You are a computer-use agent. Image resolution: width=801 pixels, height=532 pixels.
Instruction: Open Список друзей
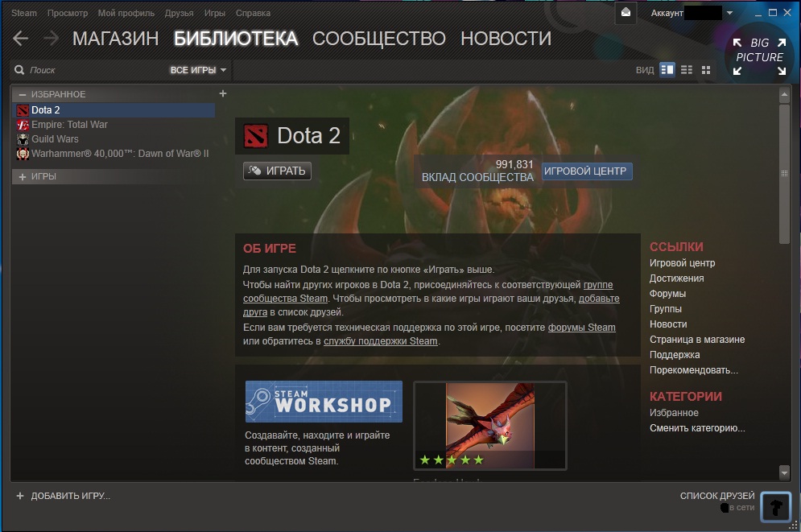pos(717,496)
